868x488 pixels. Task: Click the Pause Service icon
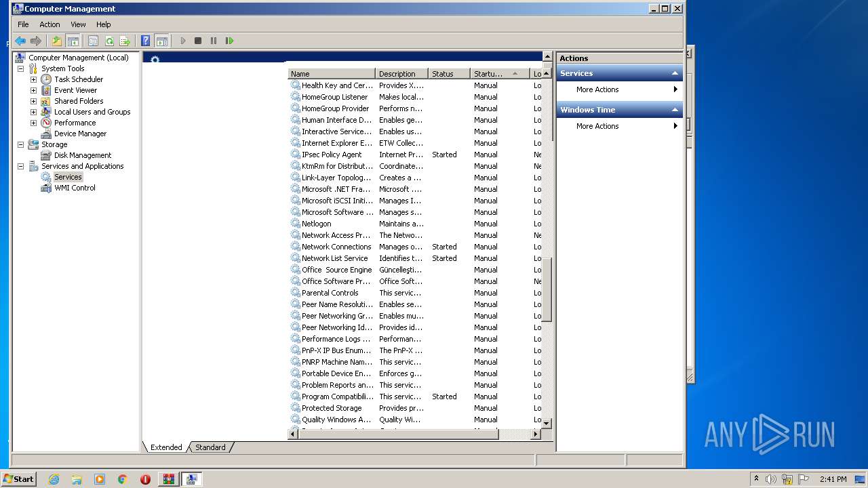click(x=214, y=41)
